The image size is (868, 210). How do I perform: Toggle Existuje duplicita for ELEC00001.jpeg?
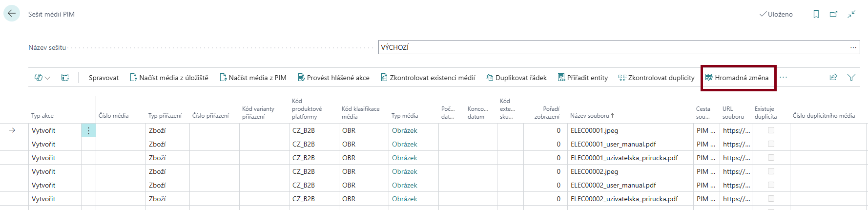pyautogui.click(x=771, y=130)
